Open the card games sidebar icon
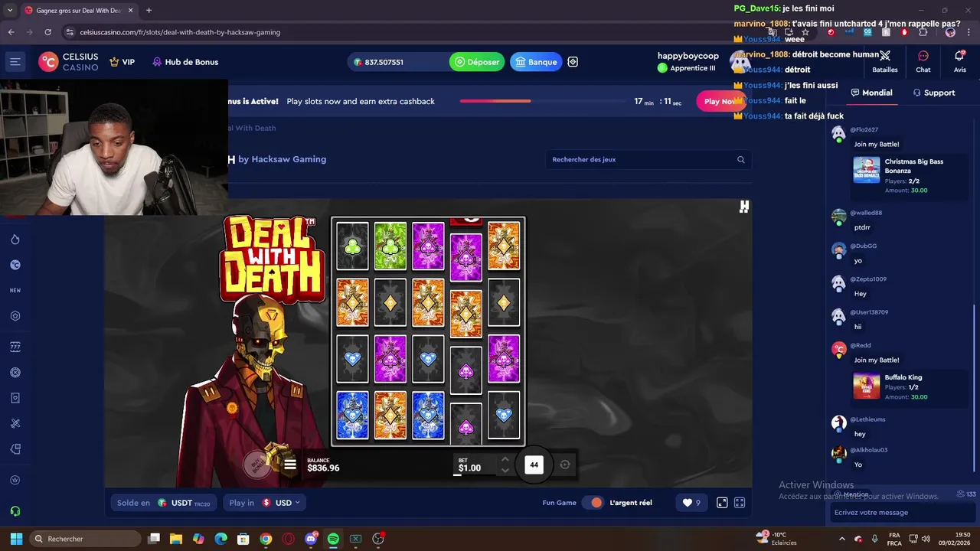This screenshot has height=551, width=980. pos(15,398)
